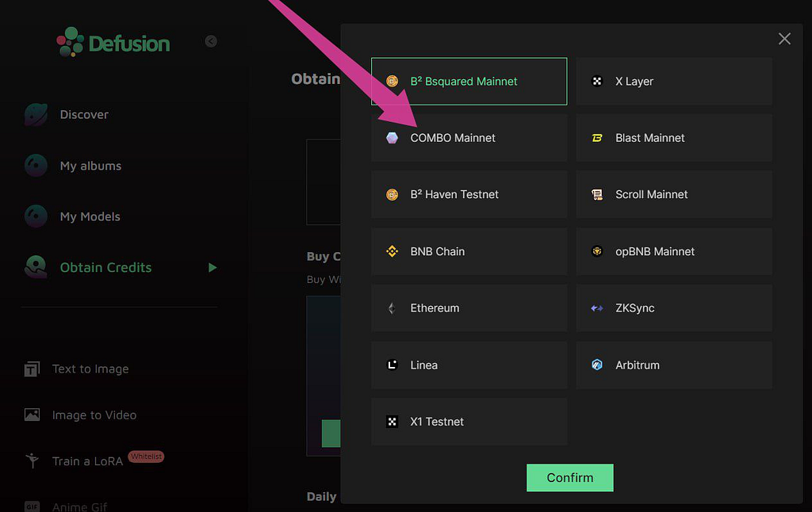The height and width of the screenshot is (512, 812).
Task: Click the ZKSync arrows icon
Action: click(597, 308)
